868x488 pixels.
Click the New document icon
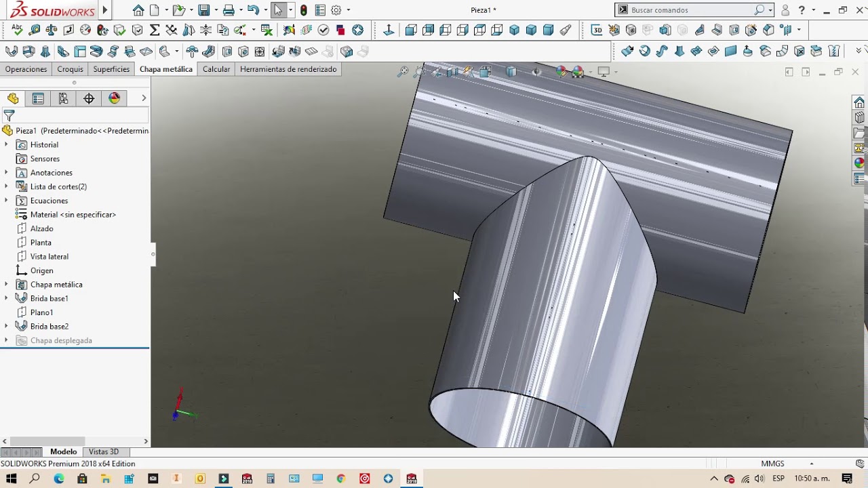(155, 10)
